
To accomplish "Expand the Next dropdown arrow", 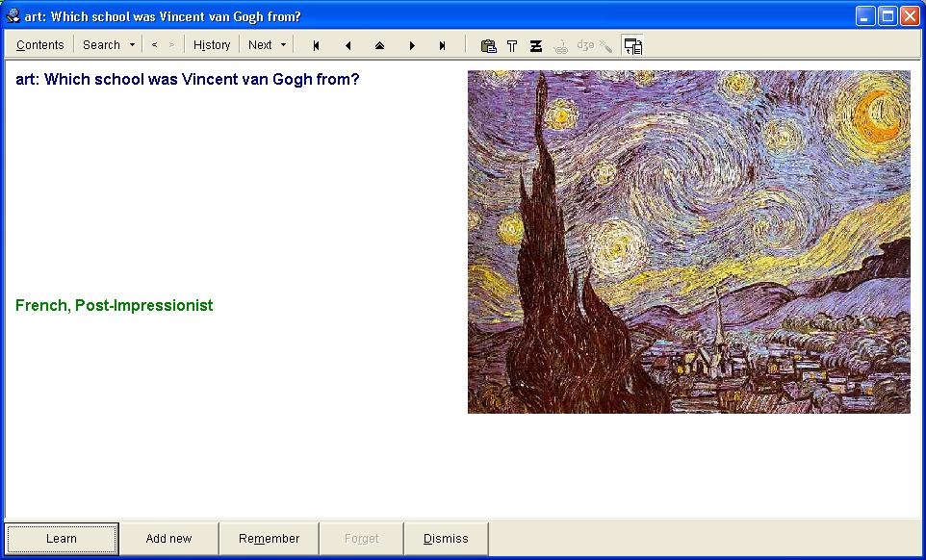I will click(x=283, y=45).
